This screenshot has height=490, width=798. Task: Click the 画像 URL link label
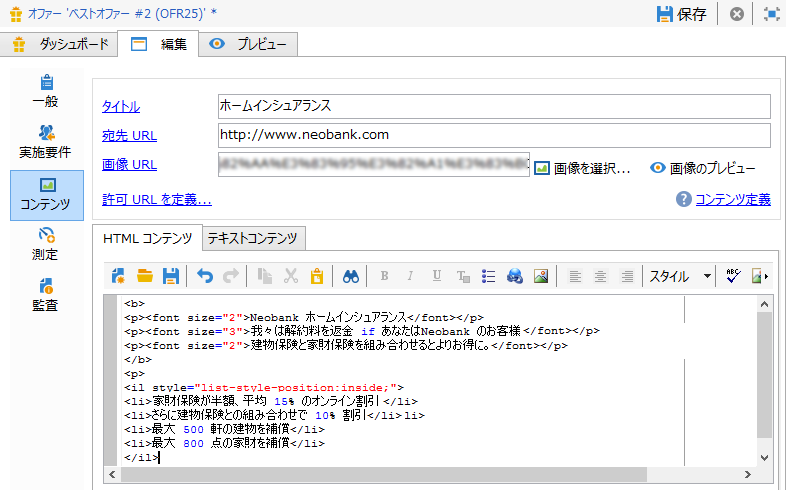129,165
